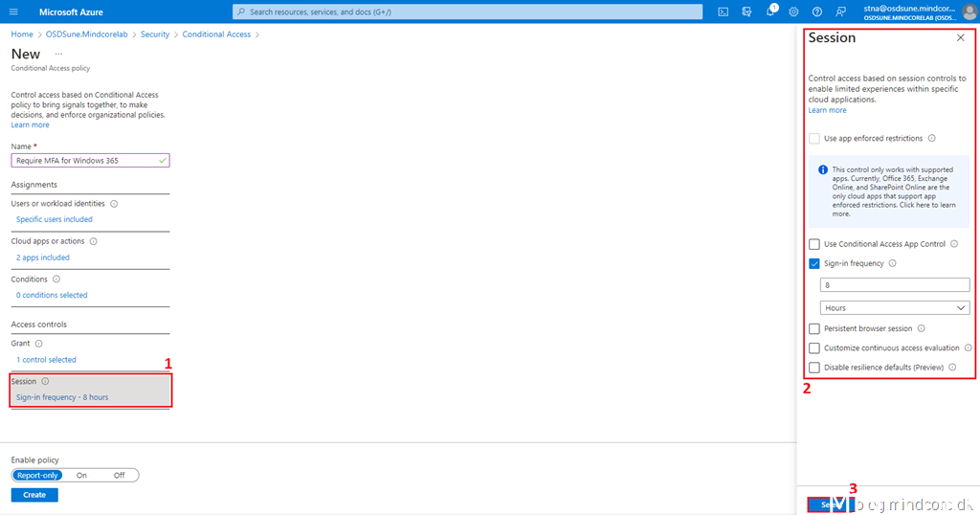Open Cloud Shell from top bar
This screenshot has width=980, height=515.
coord(723,11)
